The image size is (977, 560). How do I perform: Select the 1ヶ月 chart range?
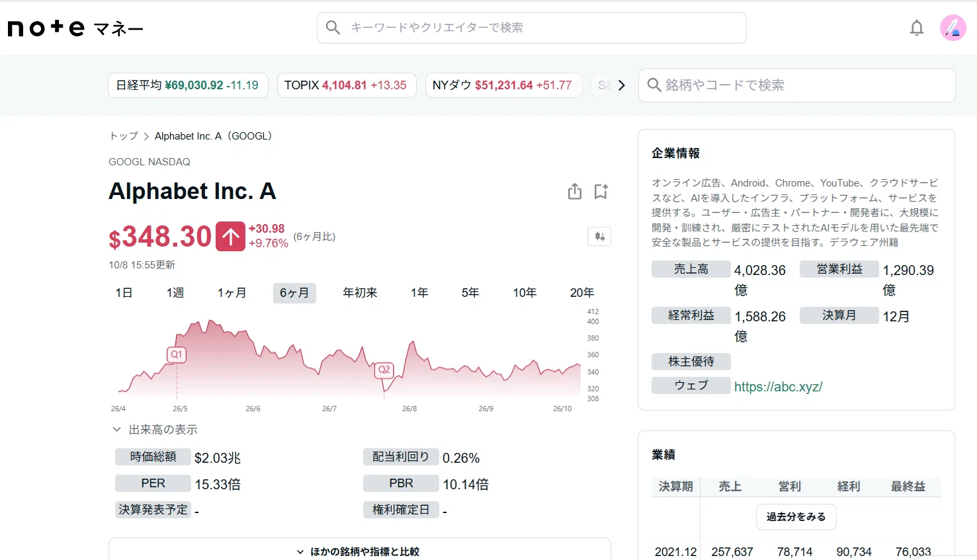232,293
